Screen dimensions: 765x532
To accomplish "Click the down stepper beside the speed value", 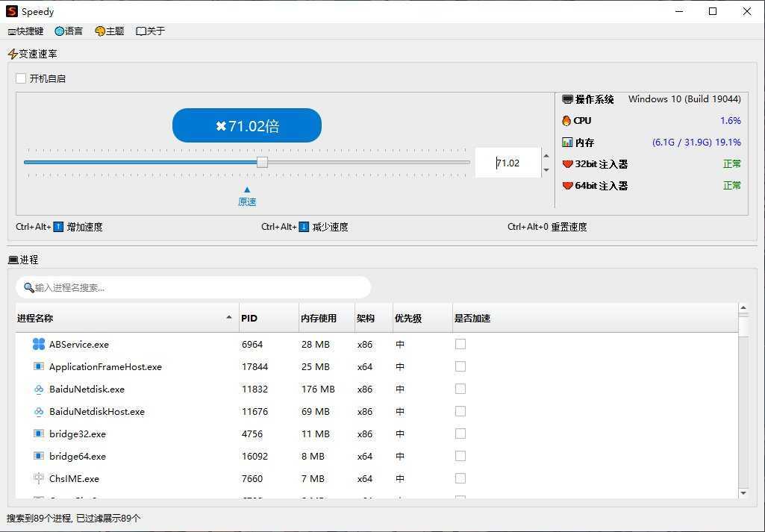I will click(546, 169).
